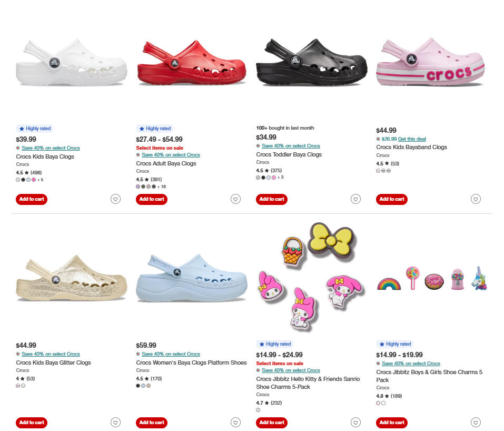The image size is (504, 431).
Task: Click "Get this deal" for Bayaband Clogs
Action: tap(412, 139)
